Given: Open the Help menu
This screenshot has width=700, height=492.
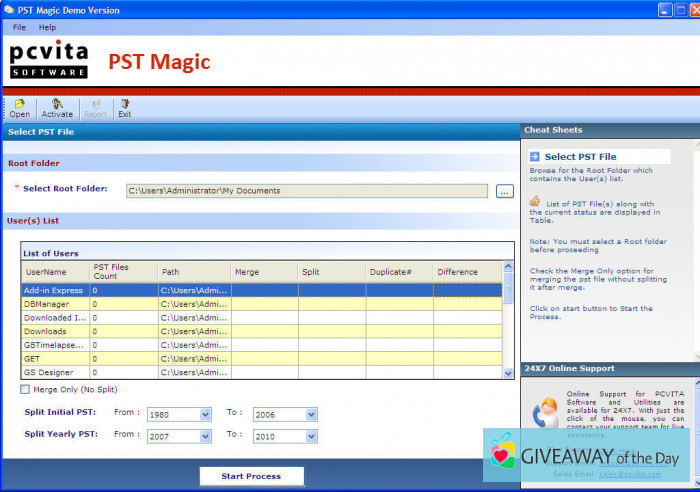Looking at the screenshot, I should [47, 27].
